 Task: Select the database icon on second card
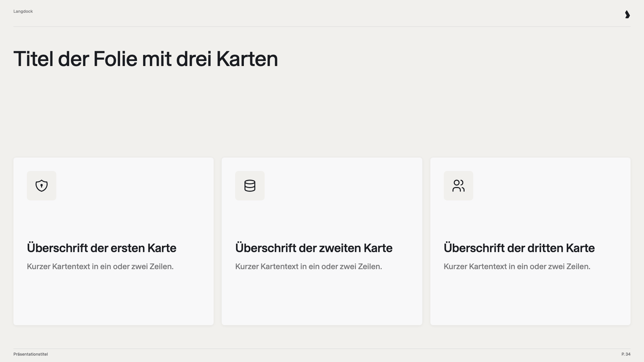tap(250, 186)
